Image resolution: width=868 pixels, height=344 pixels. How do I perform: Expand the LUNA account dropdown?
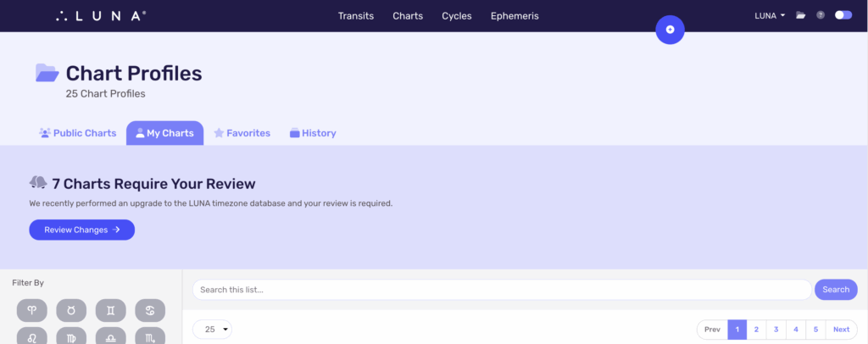(x=770, y=15)
